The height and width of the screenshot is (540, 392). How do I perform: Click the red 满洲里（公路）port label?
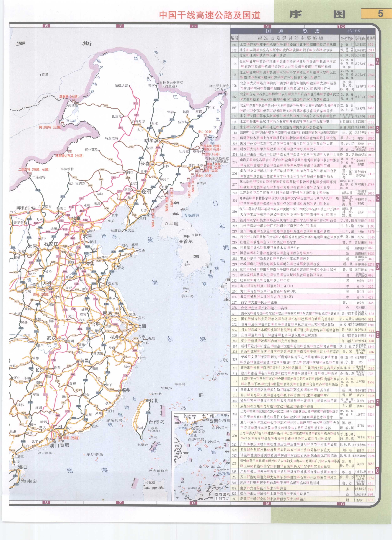click(69, 96)
